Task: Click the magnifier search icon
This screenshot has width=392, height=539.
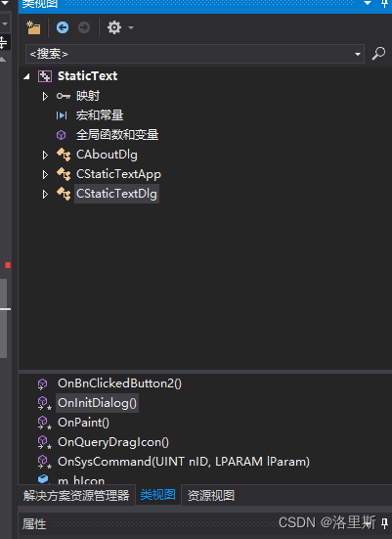Action: (x=378, y=54)
